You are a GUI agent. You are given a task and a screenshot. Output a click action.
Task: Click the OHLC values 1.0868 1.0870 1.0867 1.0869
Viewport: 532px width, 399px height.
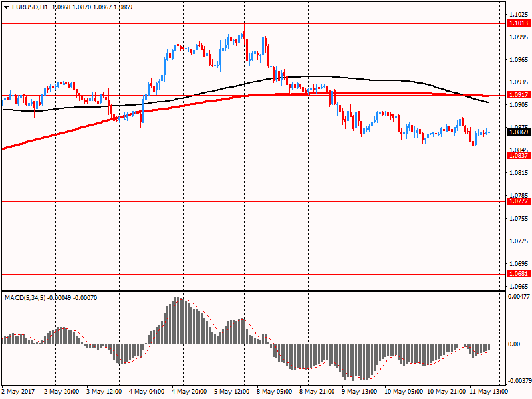click(92, 7)
